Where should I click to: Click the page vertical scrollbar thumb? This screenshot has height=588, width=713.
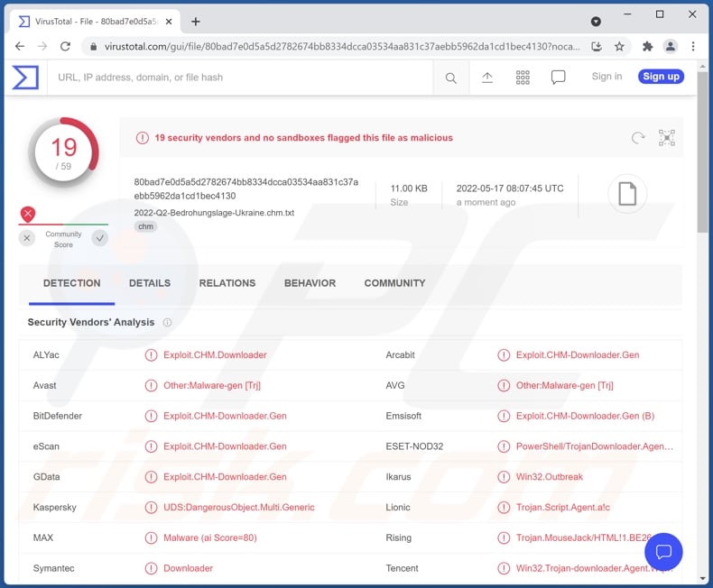[x=702, y=153]
